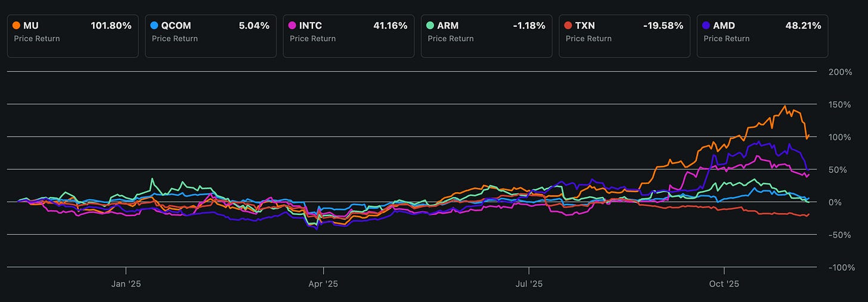The height and width of the screenshot is (302, 868).
Task: Click the Apr '25 axis label
Action: [323, 283]
